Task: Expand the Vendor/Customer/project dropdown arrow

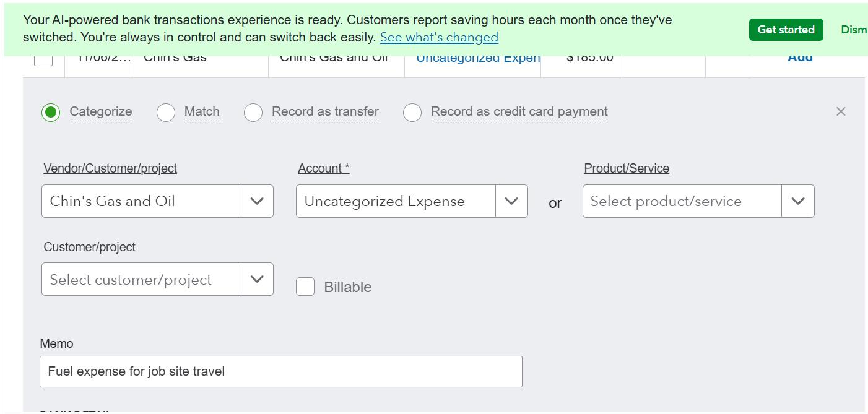Action: coord(257,201)
